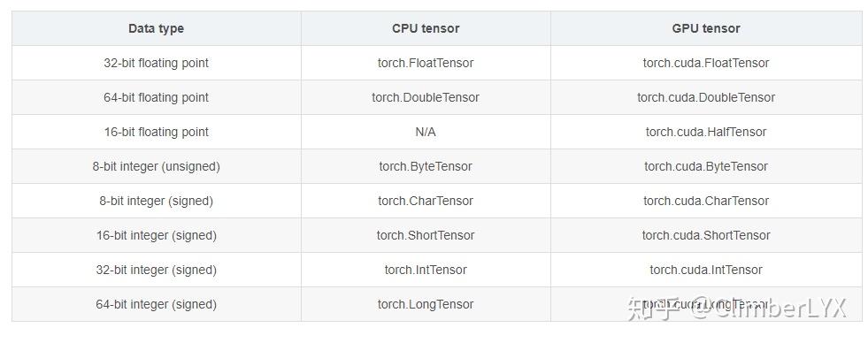Click the torch.cuda.IntTensor cell
The image size is (868, 343).
click(706, 270)
